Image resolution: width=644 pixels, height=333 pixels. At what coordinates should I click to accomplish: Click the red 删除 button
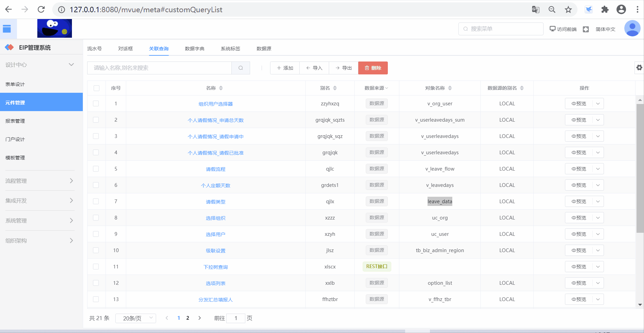[373, 68]
